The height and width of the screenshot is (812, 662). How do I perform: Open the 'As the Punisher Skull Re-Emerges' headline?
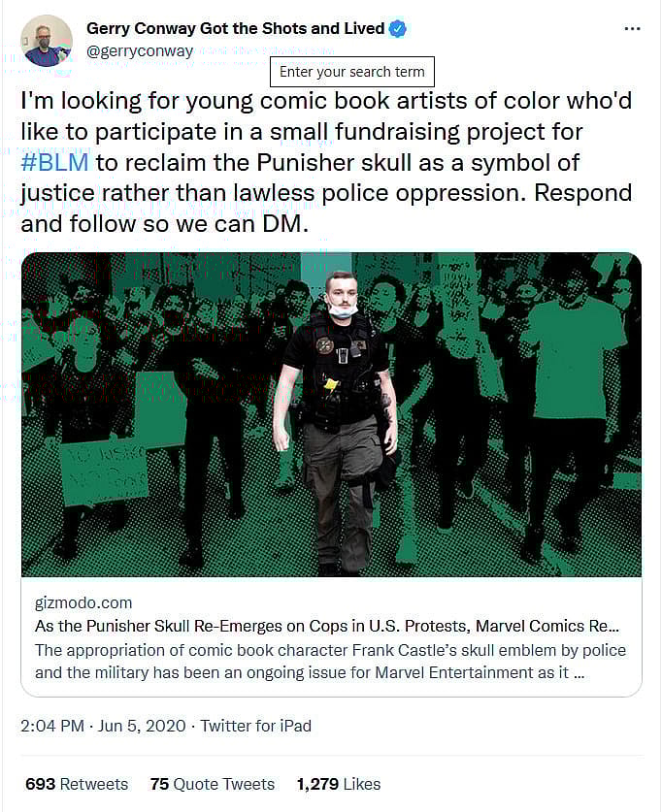(327, 626)
